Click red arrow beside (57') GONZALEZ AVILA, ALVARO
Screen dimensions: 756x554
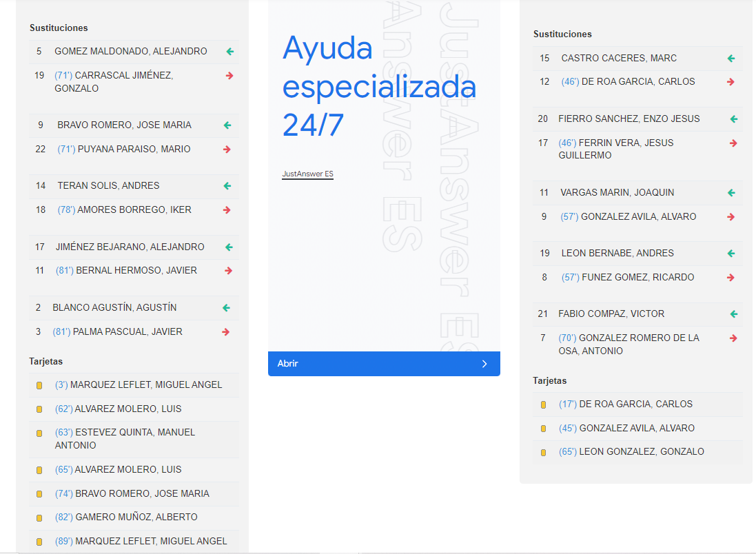pyautogui.click(x=731, y=217)
